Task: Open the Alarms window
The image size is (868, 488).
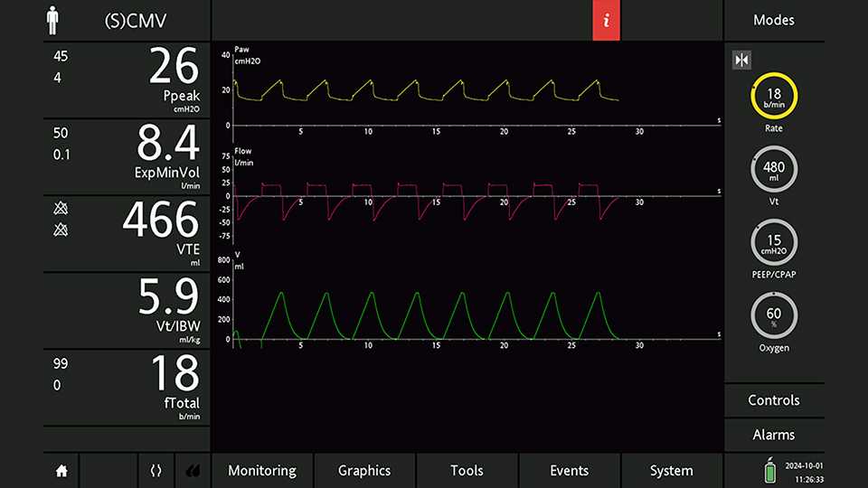Action: (774, 435)
